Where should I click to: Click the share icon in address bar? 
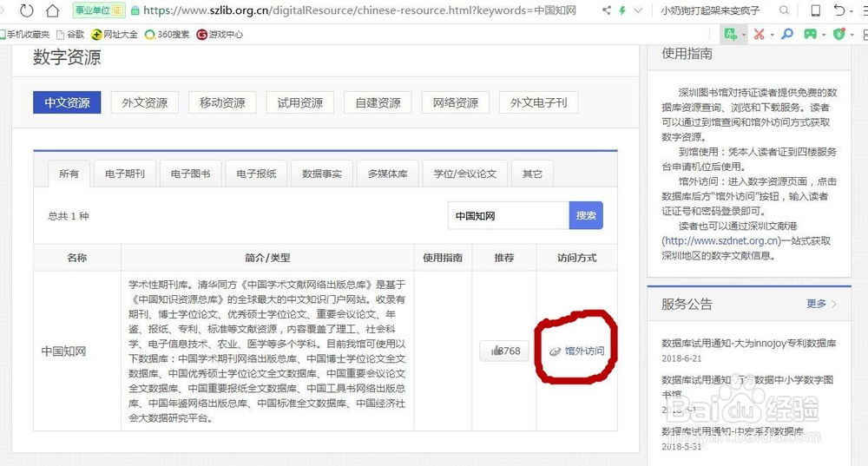coord(607,10)
